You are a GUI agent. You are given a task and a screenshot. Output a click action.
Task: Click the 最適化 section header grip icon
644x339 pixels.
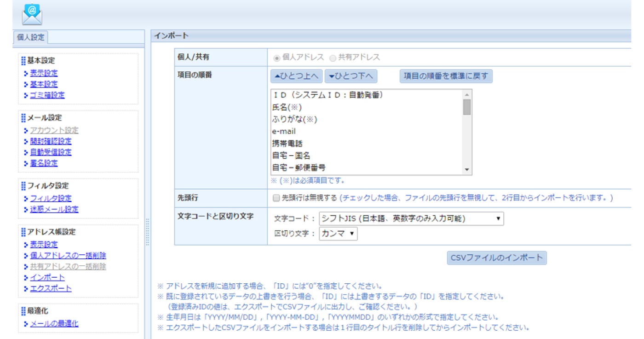pyautogui.click(x=23, y=311)
